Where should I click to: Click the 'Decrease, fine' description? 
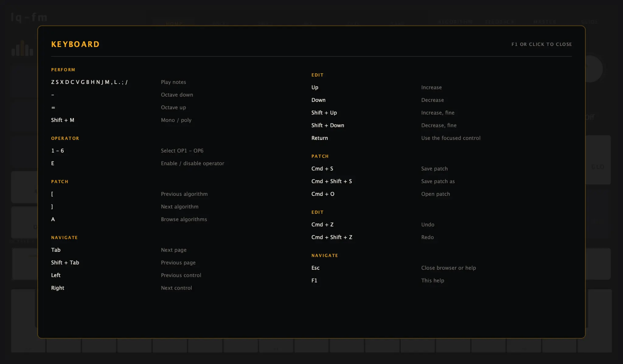click(x=439, y=125)
